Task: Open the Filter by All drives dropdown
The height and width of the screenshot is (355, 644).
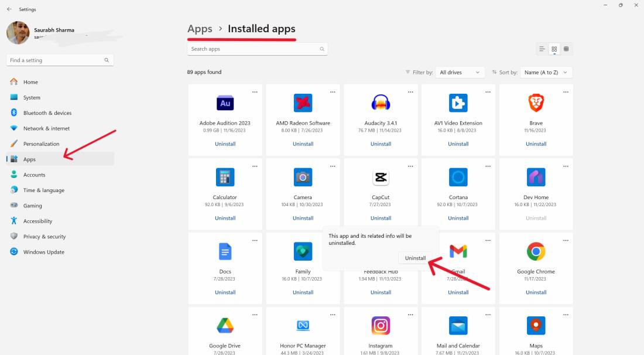Action: tap(460, 72)
